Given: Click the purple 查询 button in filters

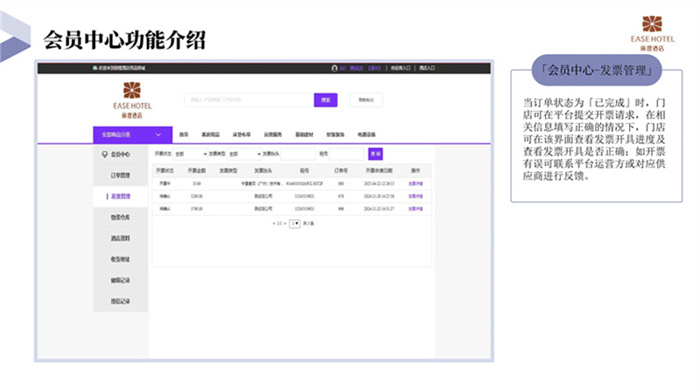Looking at the screenshot, I should (375, 154).
